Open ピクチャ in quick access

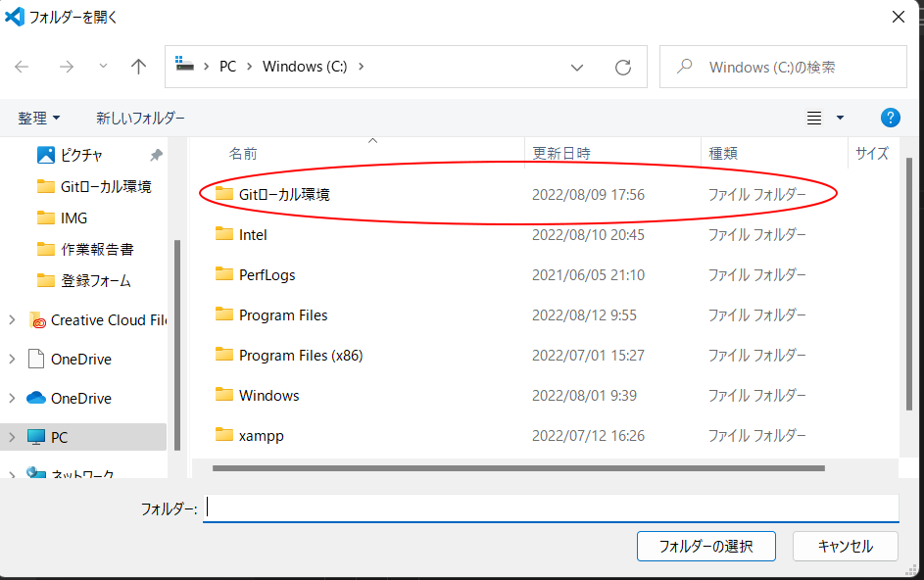[80, 155]
